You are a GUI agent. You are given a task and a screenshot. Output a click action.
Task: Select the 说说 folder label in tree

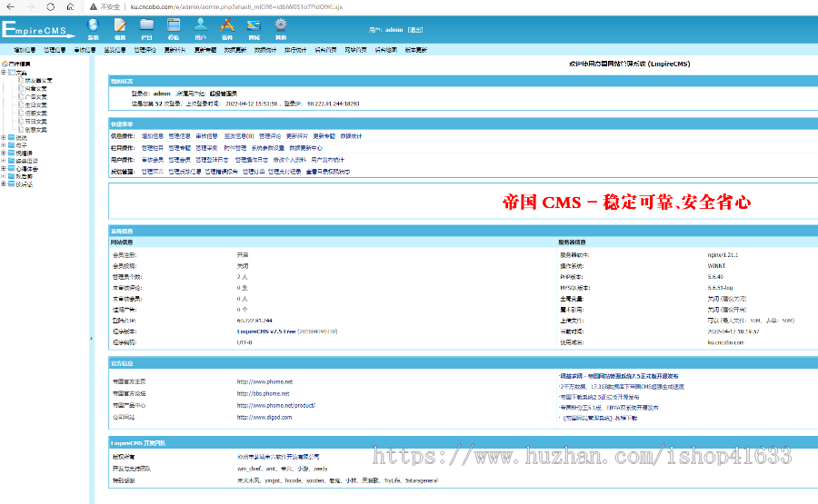point(22,138)
